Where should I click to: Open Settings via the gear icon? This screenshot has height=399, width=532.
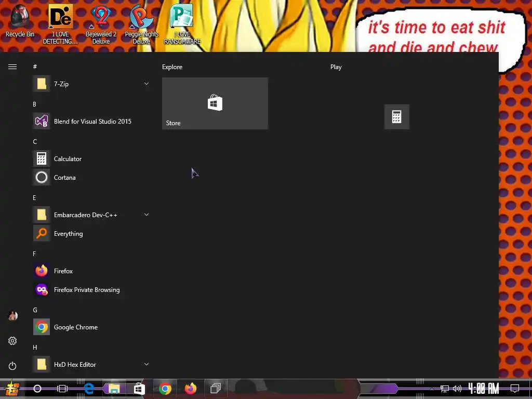12,341
